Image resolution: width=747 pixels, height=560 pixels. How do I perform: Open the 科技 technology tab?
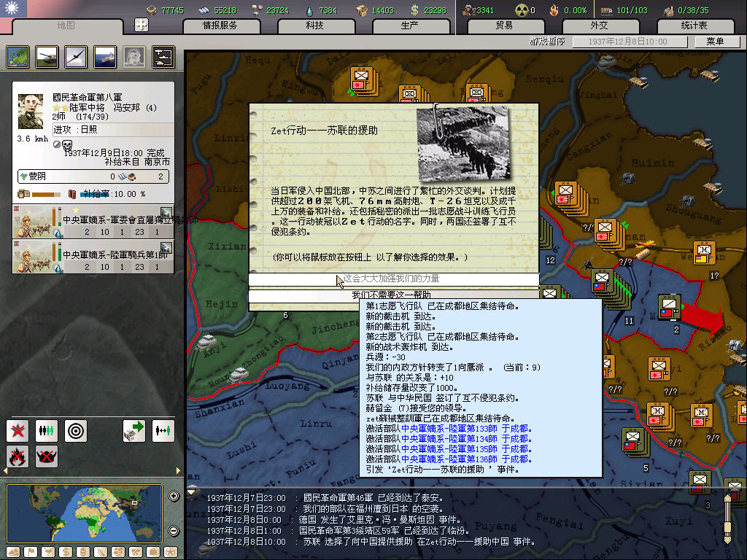pos(314,26)
